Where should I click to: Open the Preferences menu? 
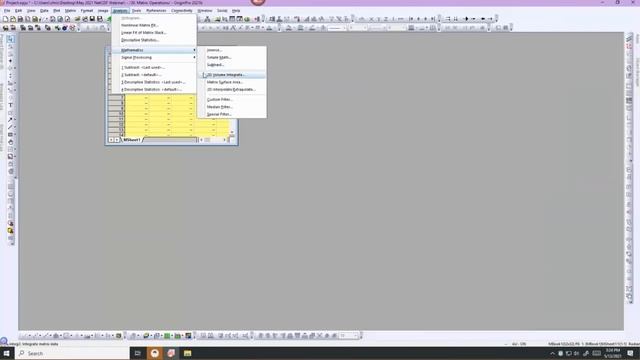point(156,11)
